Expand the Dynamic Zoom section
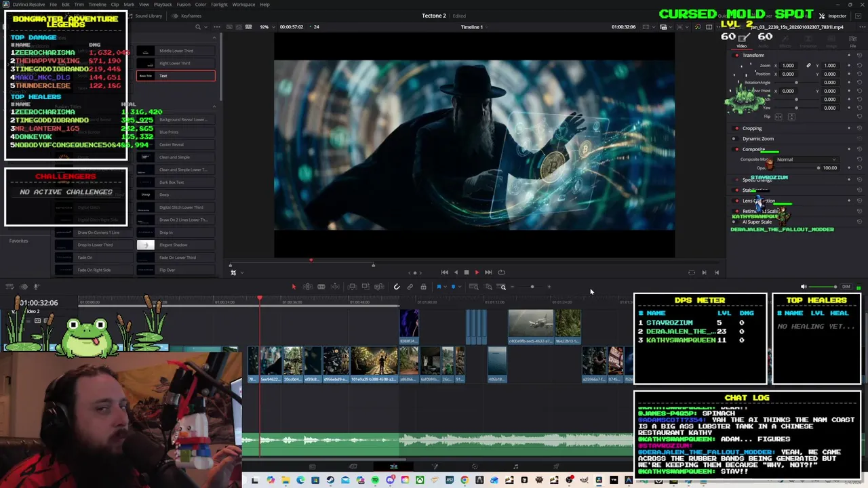Screen dimensions: 868x488 [758, 139]
